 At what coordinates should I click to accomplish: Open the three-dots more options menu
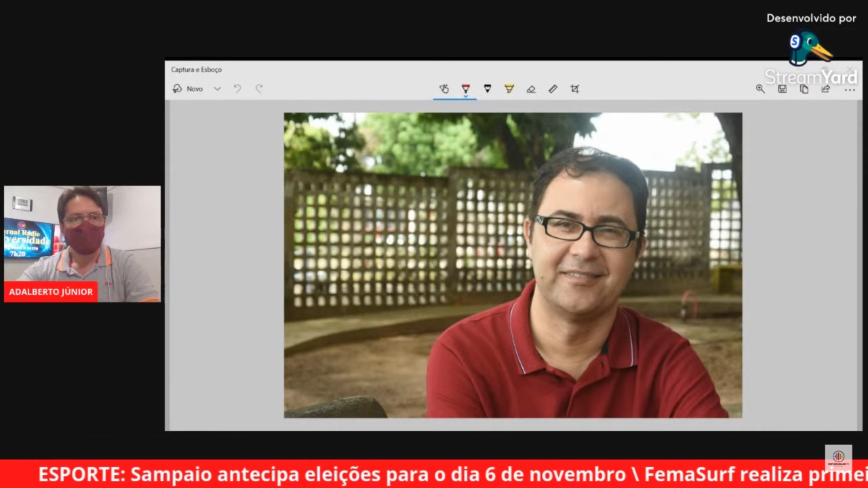849,89
